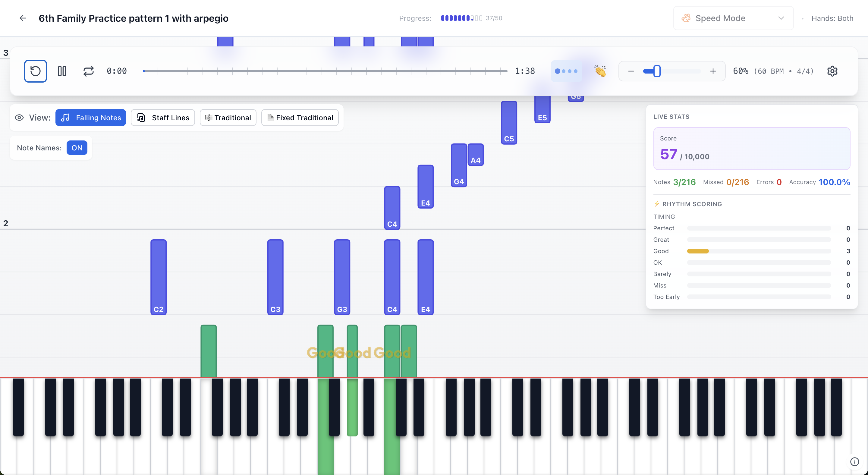This screenshot has width=868, height=475.
Task: Select the Falling Notes view tab
Action: 90,117
